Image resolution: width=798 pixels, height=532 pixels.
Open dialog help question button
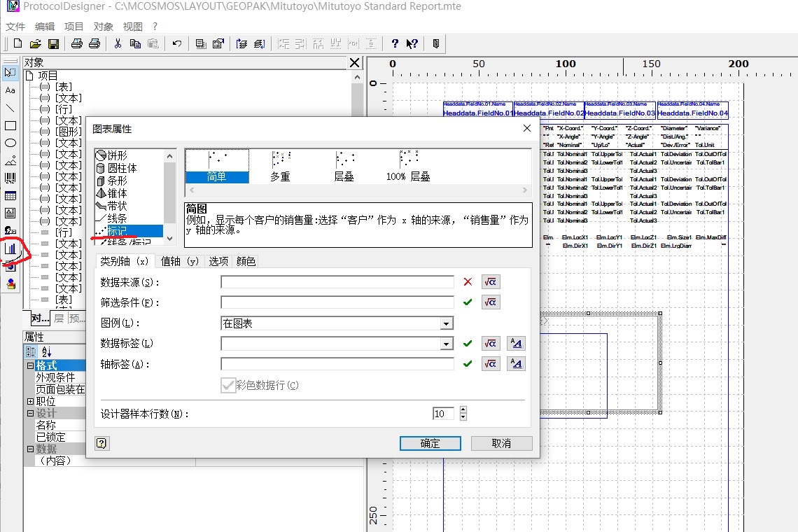(101, 443)
